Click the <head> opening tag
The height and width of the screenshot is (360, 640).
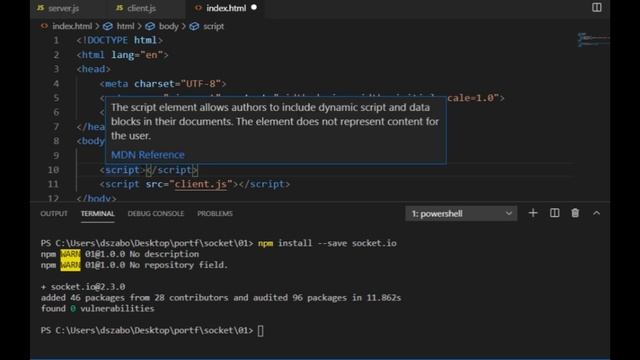pos(93,69)
